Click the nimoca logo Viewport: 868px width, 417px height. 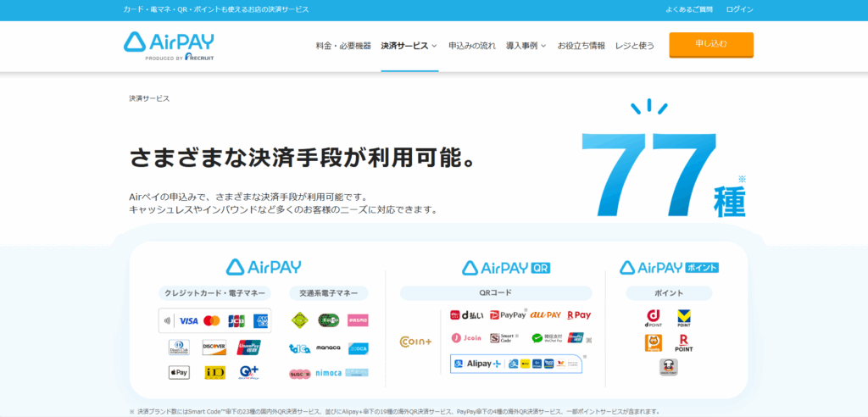pyautogui.click(x=328, y=373)
